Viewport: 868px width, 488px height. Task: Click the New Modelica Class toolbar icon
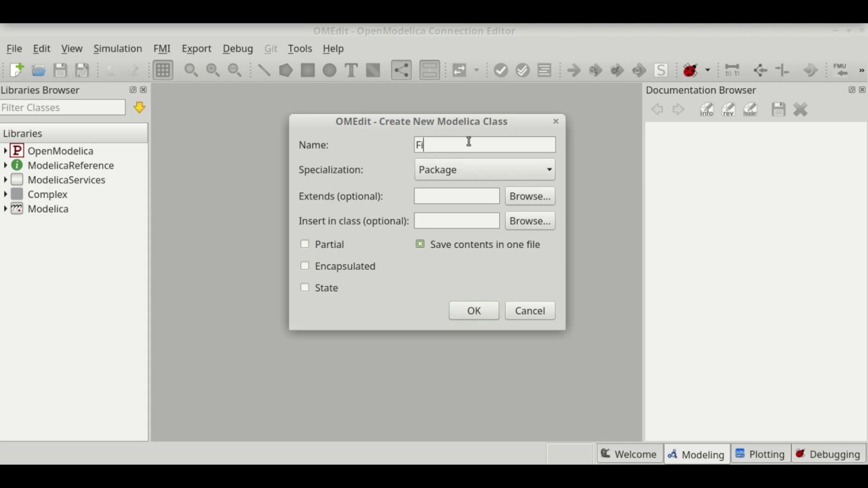(17, 70)
